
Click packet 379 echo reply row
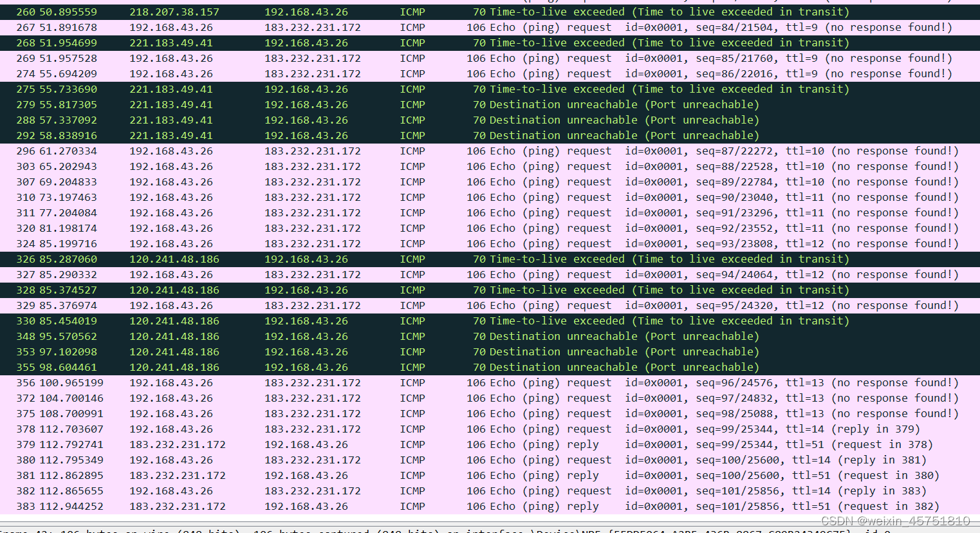(x=490, y=445)
